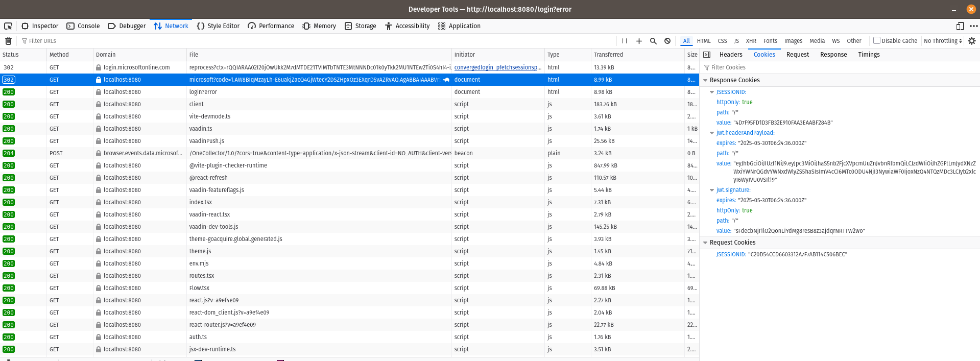This screenshot has width=980, height=361.
Task: Collapse the Response Cookies section
Action: click(705, 80)
